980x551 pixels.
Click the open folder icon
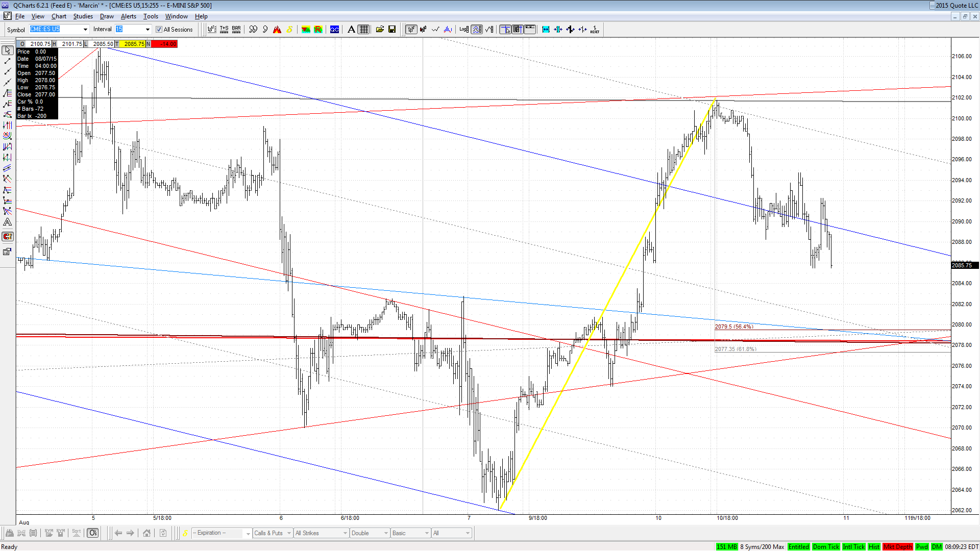[380, 30]
